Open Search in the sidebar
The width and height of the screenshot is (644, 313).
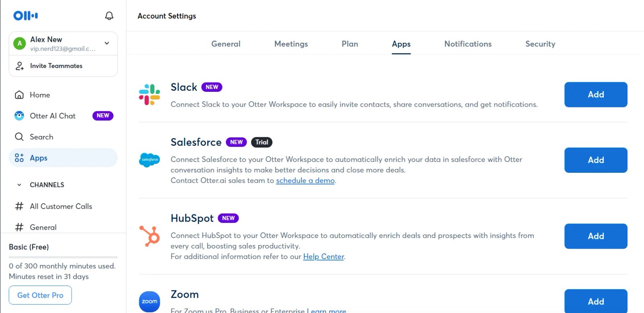point(41,137)
